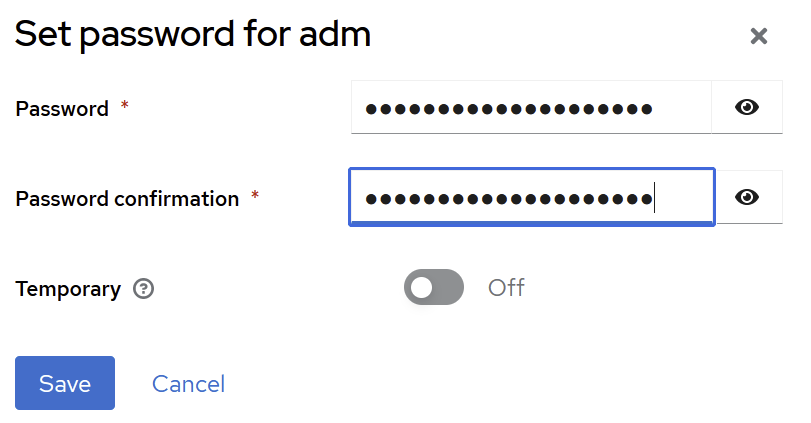Close the Set password dialog
The width and height of the screenshot is (811, 423).
click(x=759, y=37)
